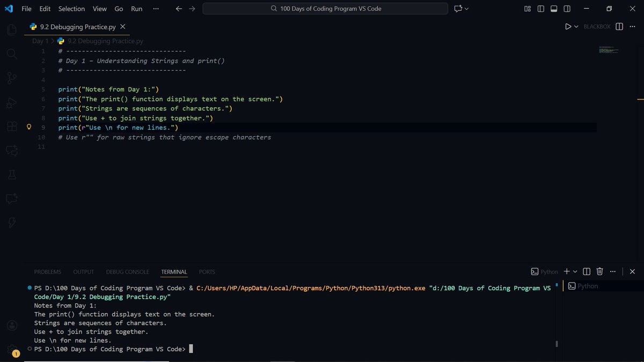Open the Day 1 breadcrumb dropdown

(x=40, y=40)
